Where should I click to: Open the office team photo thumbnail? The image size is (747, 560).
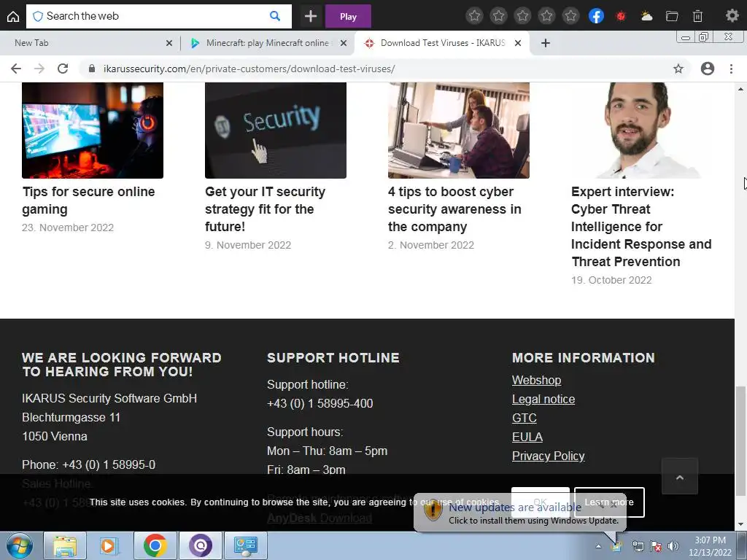point(459,130)
